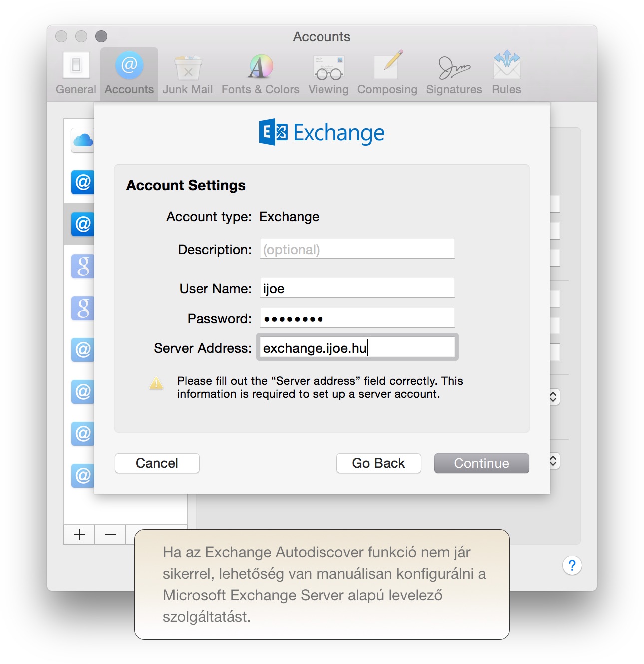Click the remove account minus button
This screenshot has height=664, width=644.
pos(111,534)
